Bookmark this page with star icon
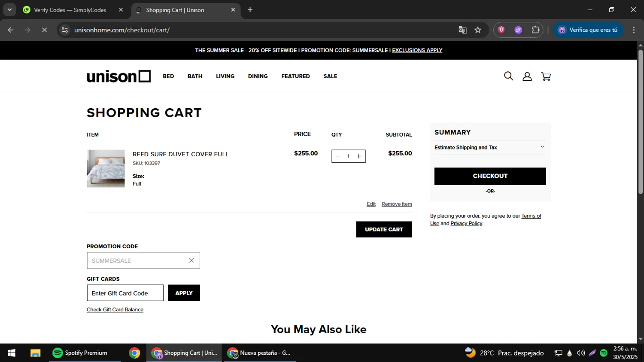644x362 pixels. point(478,30)
